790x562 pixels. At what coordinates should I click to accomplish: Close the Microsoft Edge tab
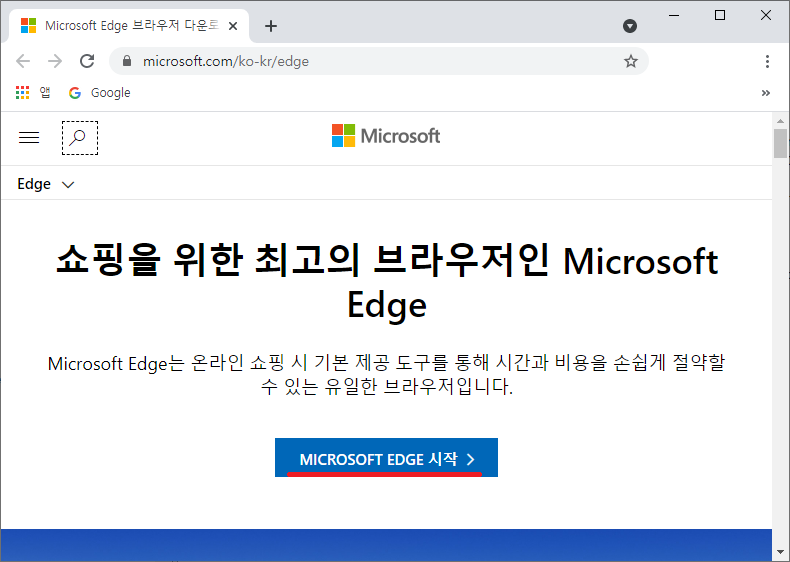(233, 26)
